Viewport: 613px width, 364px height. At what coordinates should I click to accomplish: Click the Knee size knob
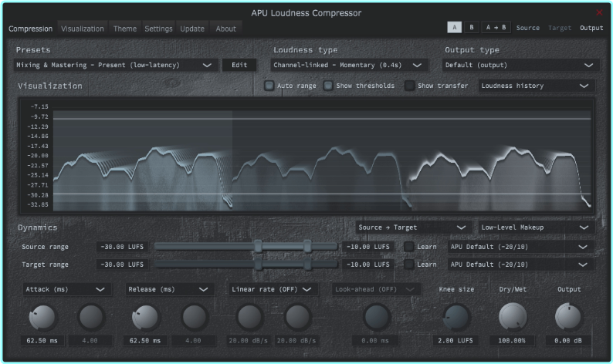(456, 317)
